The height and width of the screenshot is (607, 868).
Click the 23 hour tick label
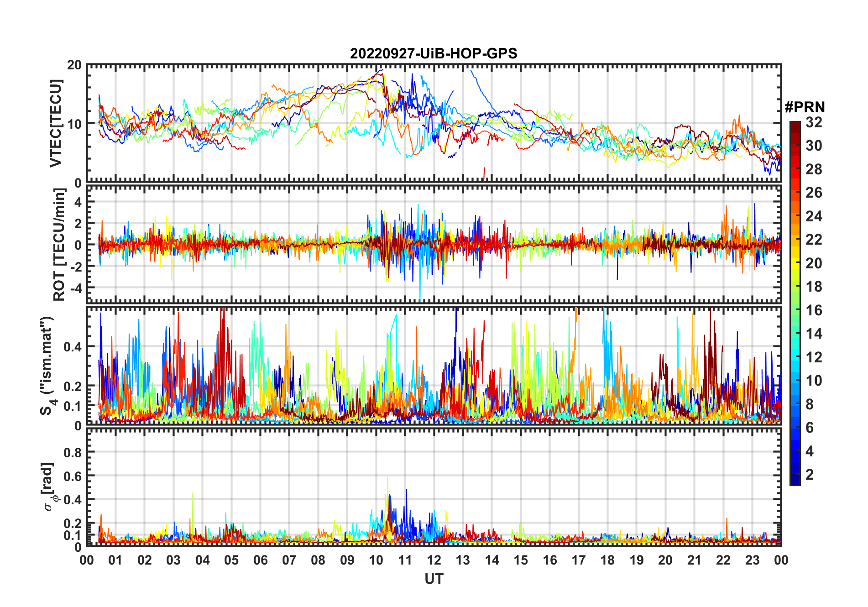coord(752,560)
